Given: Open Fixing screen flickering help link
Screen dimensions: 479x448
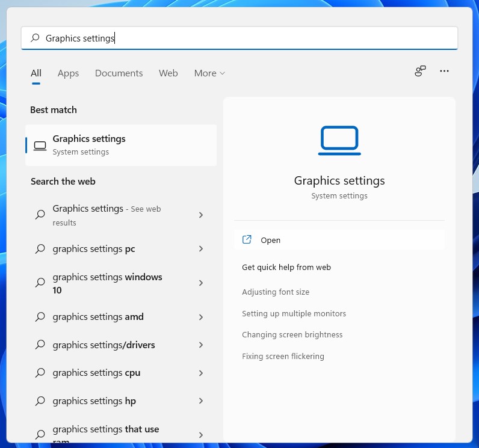Looking at the screenshot, I should click(283, 357).
